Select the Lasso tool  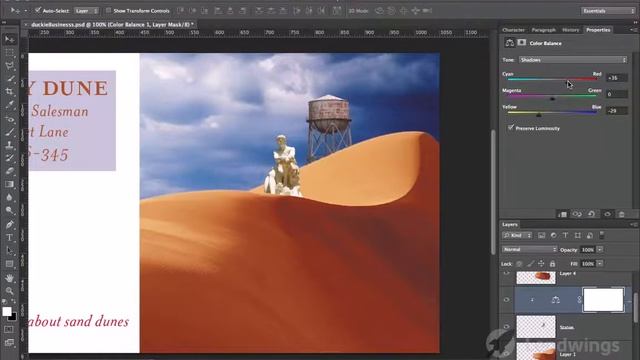(9, 66)
